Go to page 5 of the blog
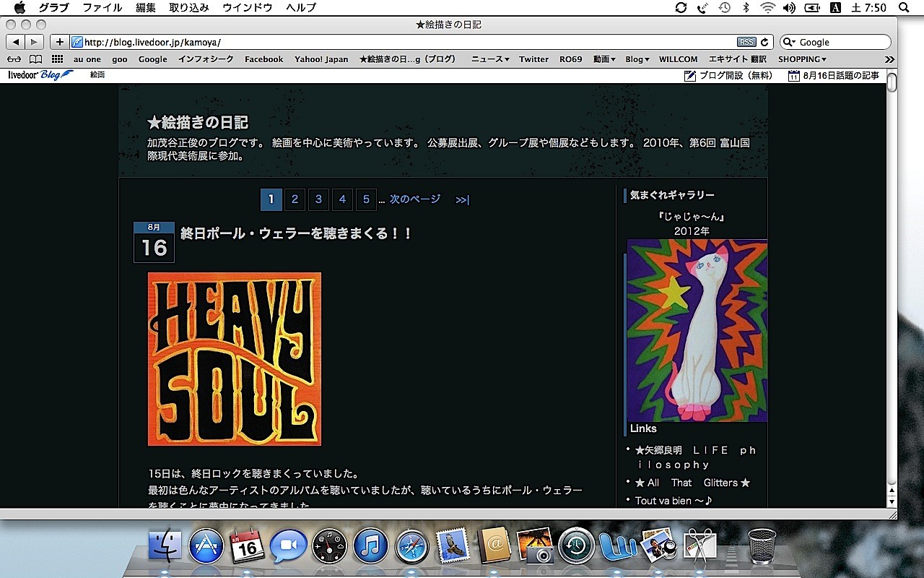Viewport: 924px width, 578px height. pyautogui.click(x=366, y=199)
